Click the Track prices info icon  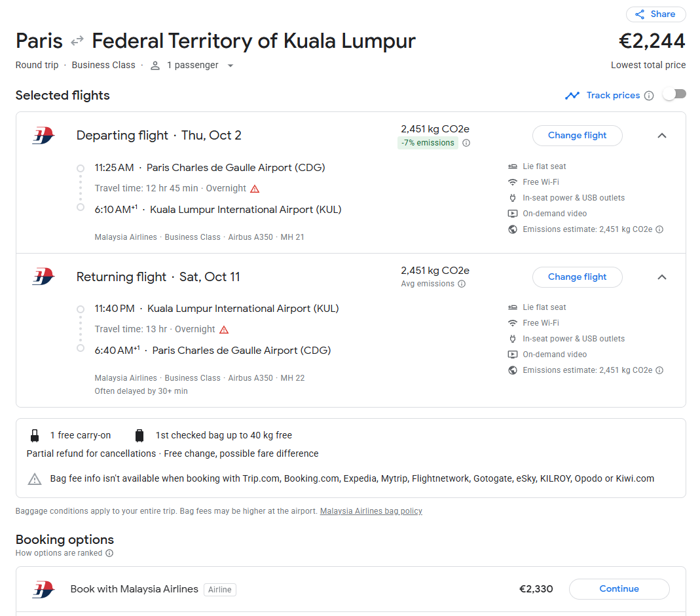click(649, 96)
